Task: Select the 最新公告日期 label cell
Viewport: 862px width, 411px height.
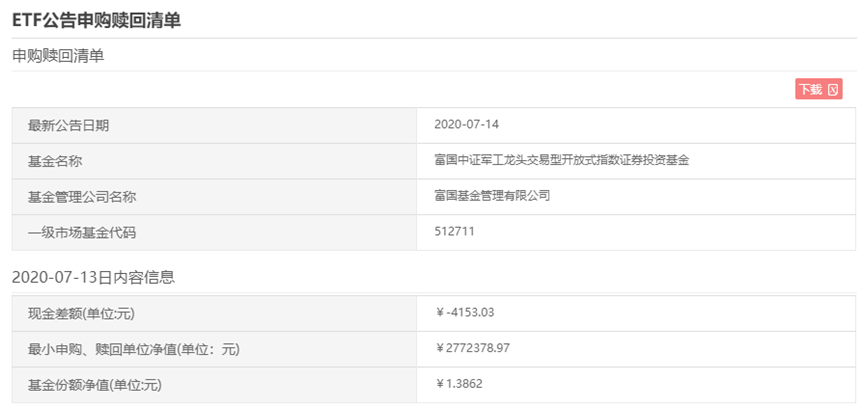Action: [214, 125]
